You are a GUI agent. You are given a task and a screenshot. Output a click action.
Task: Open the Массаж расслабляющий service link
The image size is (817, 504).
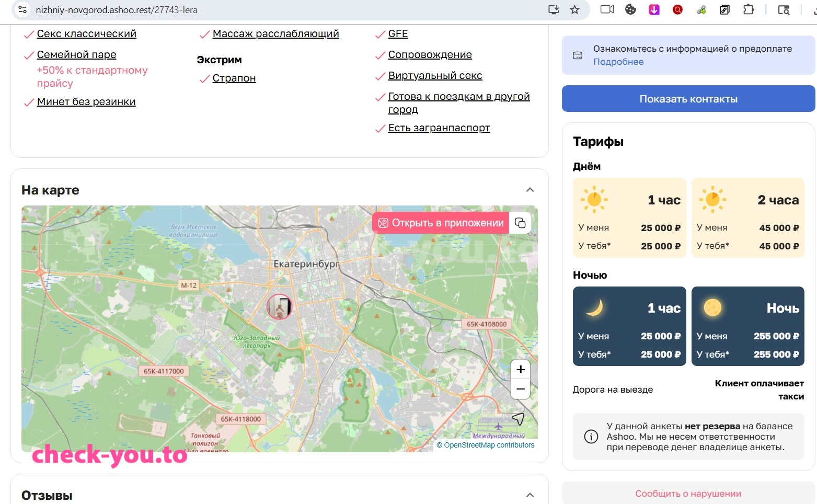pos(275,34)
